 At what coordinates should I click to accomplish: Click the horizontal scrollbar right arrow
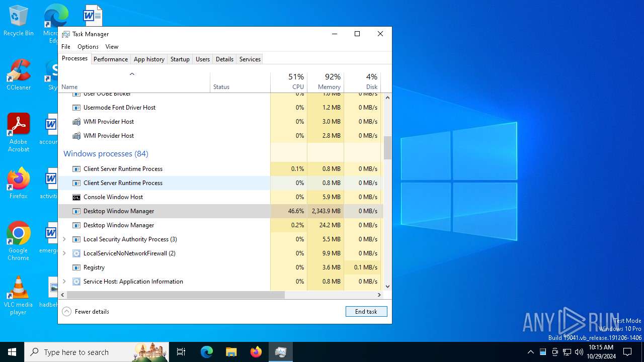379,295
